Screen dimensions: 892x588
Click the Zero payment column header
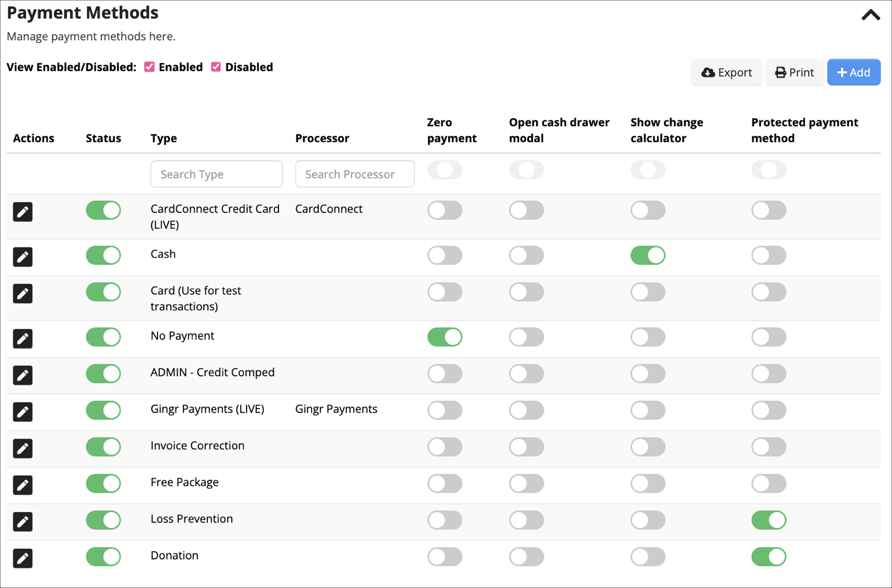tap(452, 130)
